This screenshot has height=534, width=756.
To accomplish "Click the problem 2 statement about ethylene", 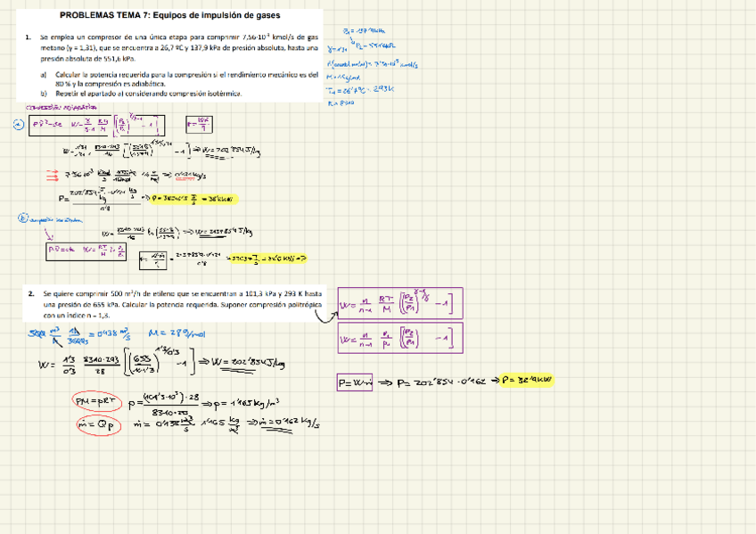I will click(178, 304).
